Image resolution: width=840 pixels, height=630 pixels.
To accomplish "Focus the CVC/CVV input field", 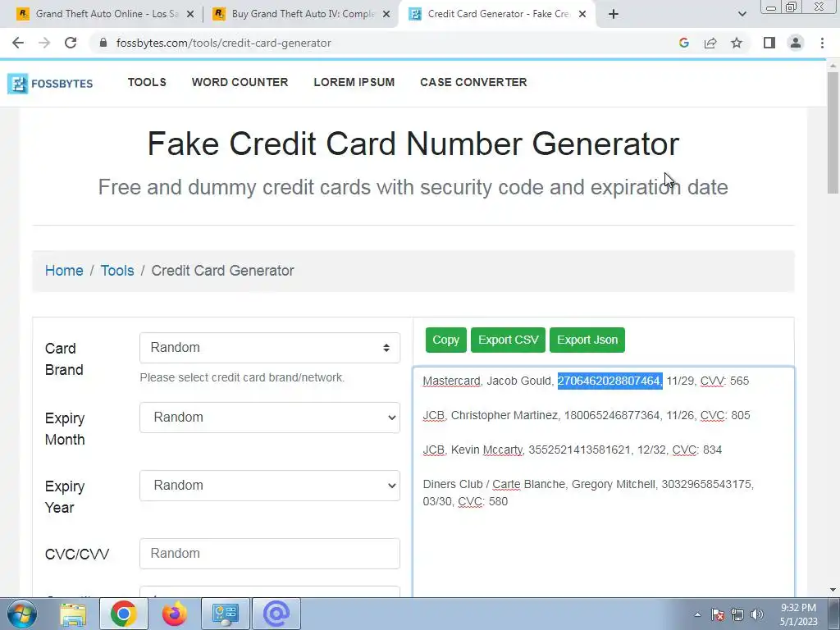I will coord(269,554).
